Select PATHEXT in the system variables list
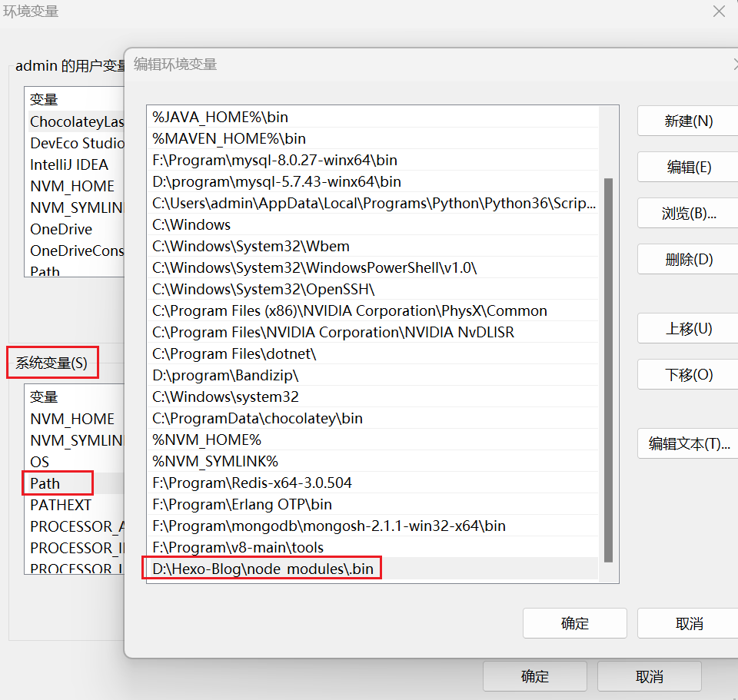 tap(61, 505)
